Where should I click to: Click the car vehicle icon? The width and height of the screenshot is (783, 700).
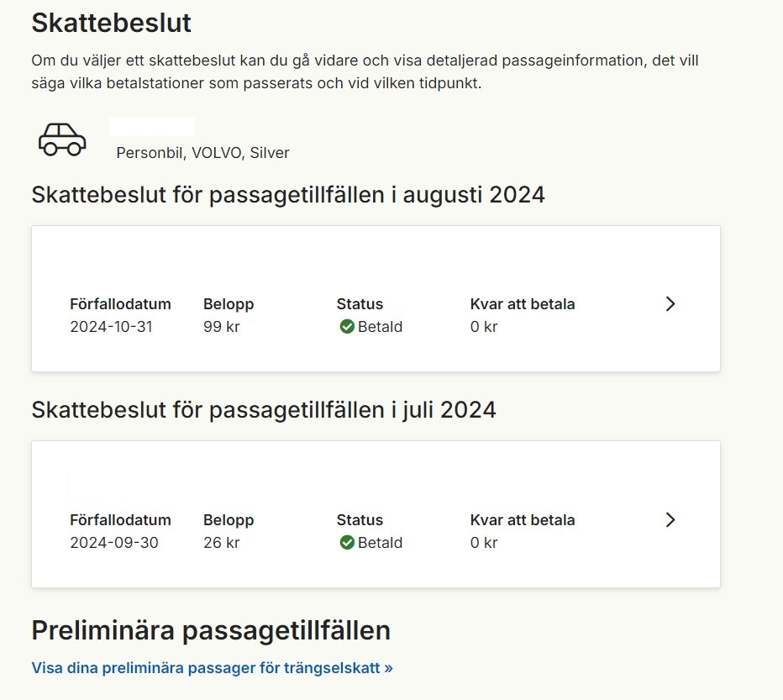click(62, 139)
